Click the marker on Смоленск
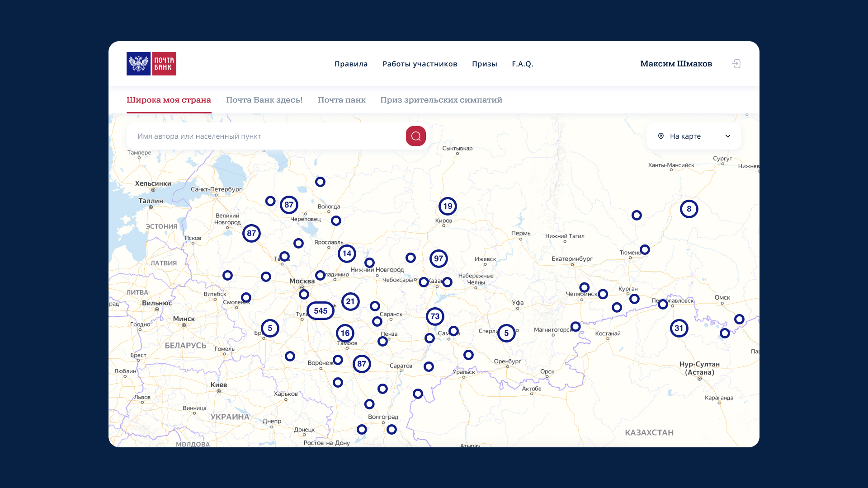This screenshot has height=488, width=868. pyautogui.click(x=246, y=297)
